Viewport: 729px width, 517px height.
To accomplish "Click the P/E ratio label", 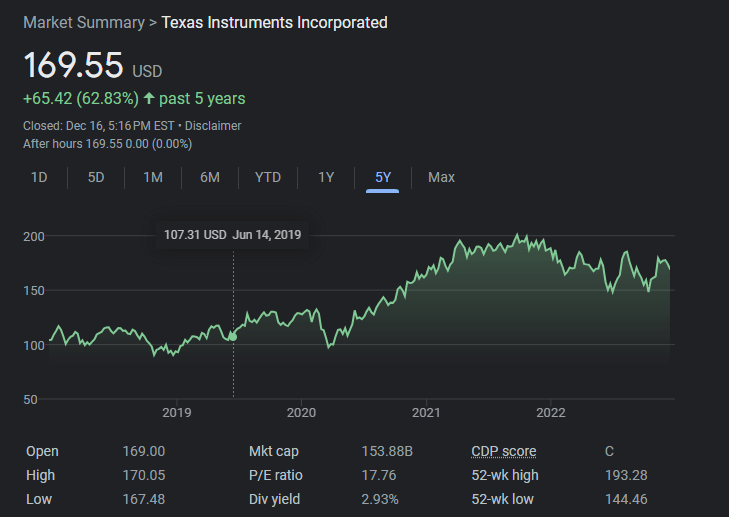I will [x=276, y=475].
